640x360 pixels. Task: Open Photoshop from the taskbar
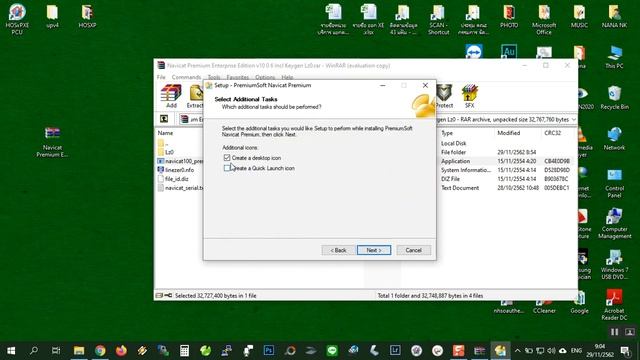click(269, 351)
